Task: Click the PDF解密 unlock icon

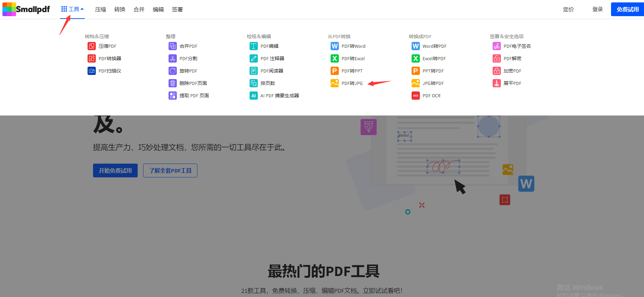Action: pos(497,58)
